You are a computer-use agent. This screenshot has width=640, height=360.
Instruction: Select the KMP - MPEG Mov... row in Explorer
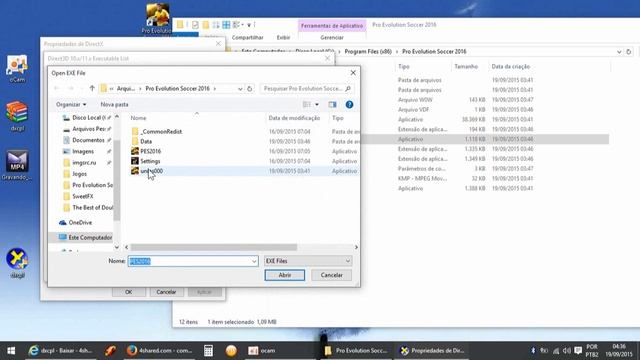tap(485, 178)
